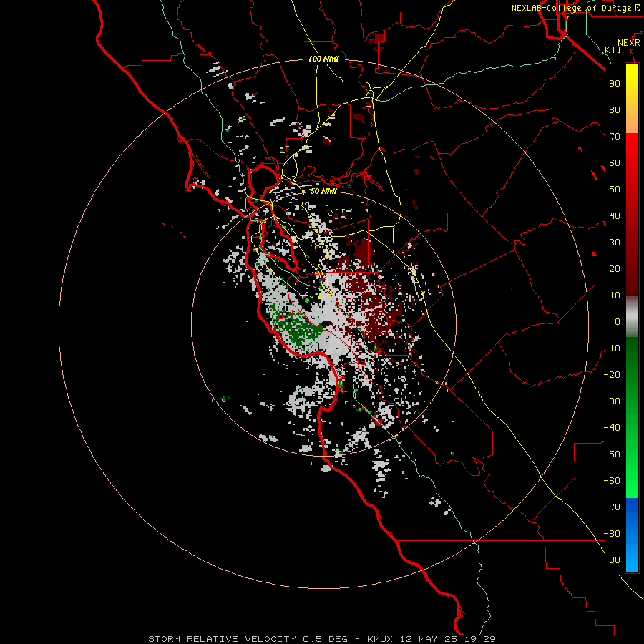Screen dimensions: 644x644
Task: Click the gray zero-velocity color bar segment
Action: tap(632, 317)
